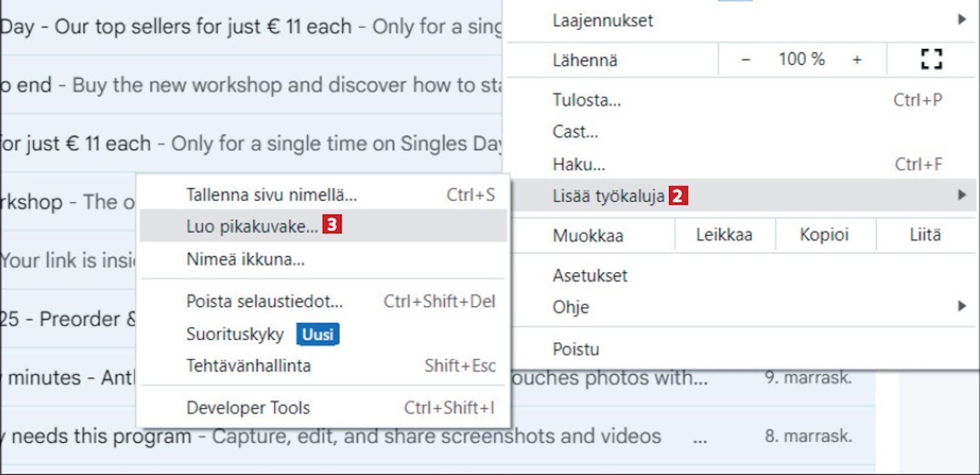980x475 pixels.
Task: Expand the Laajennukset submenu arrow
Action: [962, 20]
